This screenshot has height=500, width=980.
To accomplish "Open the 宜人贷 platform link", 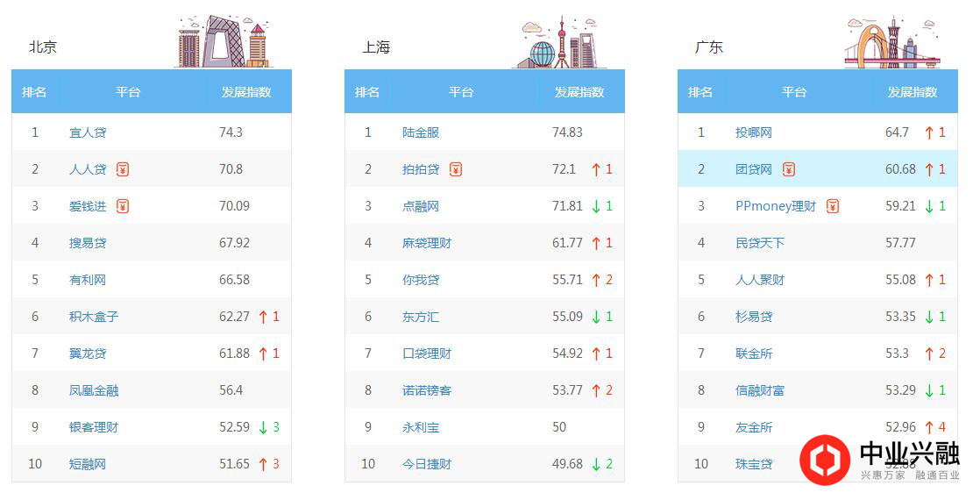I will [x=88, y=132].
